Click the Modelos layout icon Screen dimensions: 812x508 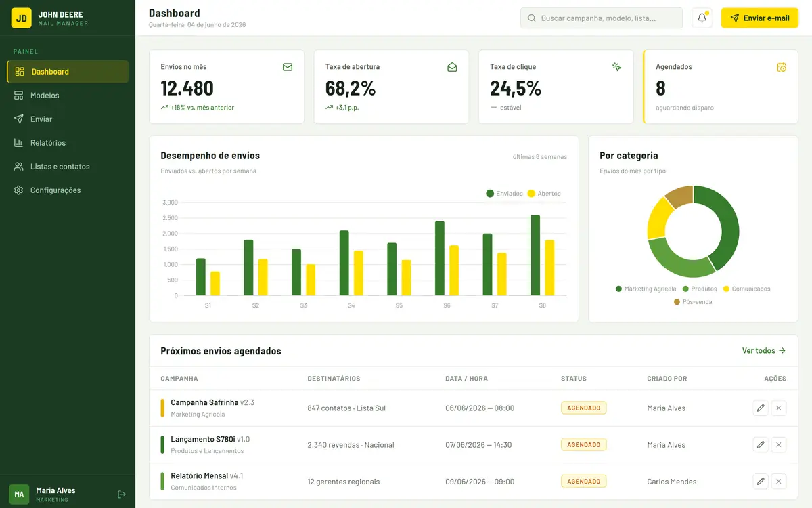pyautogui.click(x=18, y=96)
